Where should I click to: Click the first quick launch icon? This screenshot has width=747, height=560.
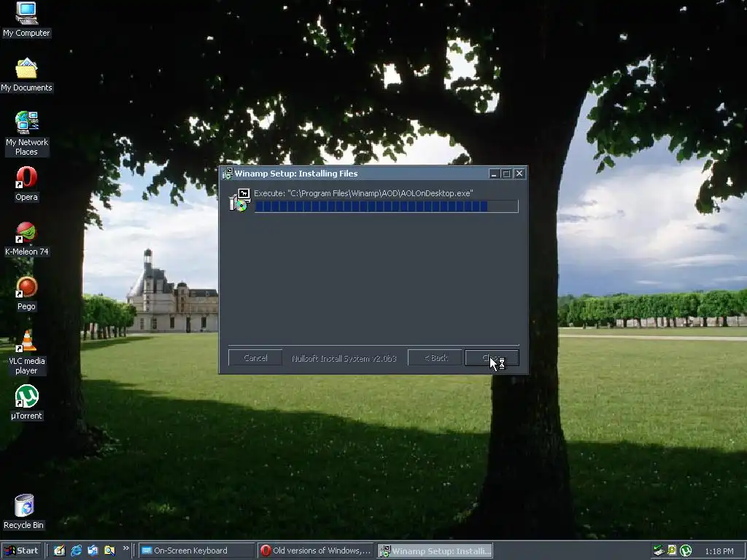(59, 551)
